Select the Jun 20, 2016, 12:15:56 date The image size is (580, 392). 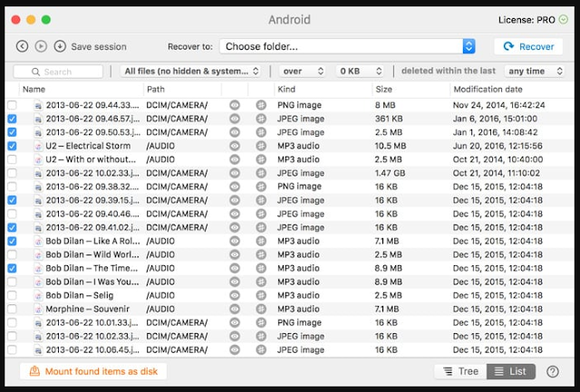(498, 146)
